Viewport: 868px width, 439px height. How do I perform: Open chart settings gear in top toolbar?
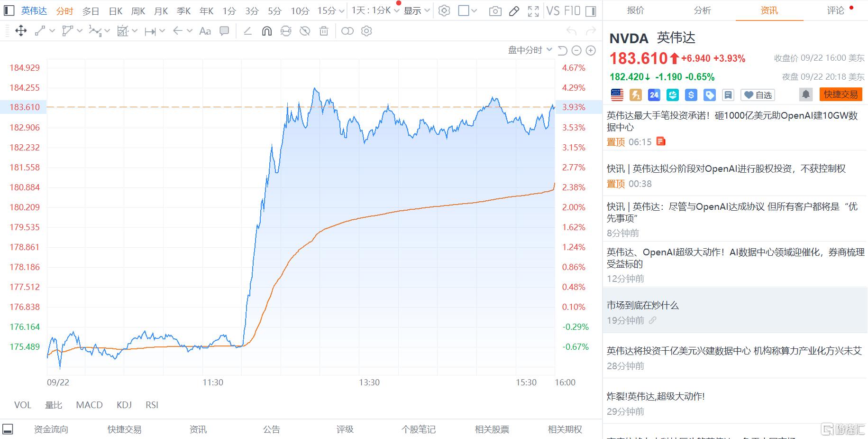444,10
